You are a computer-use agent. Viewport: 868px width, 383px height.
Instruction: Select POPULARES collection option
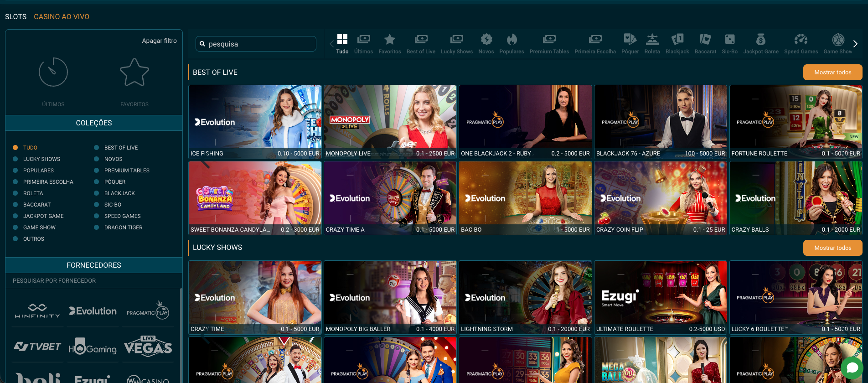click(x=33, y=171)
